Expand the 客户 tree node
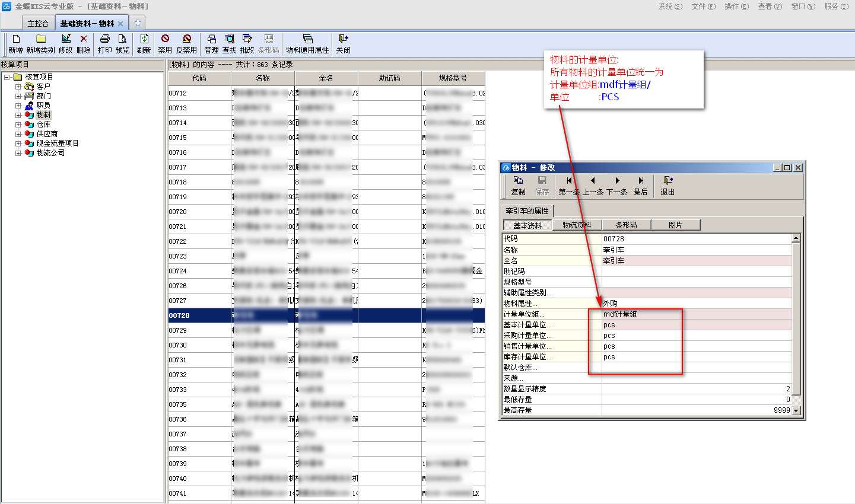The height and width of the screenshot is (504, 855). [x=18, y=87]
